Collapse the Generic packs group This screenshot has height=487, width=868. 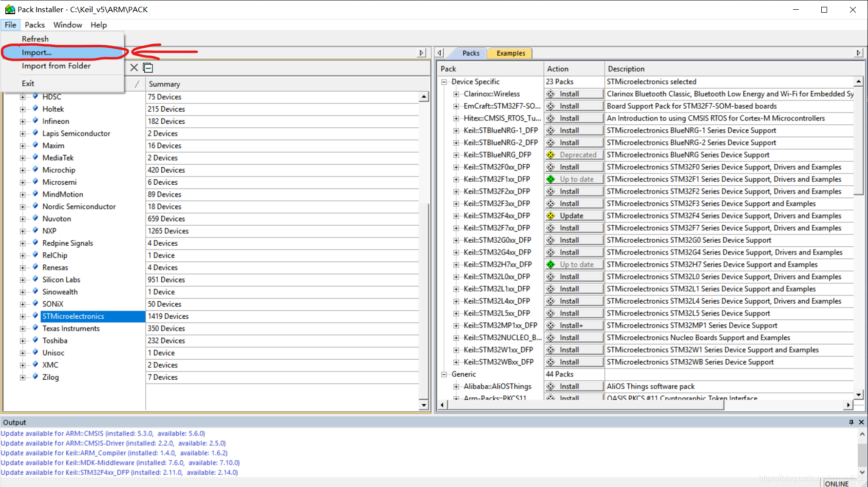point(444,374)
